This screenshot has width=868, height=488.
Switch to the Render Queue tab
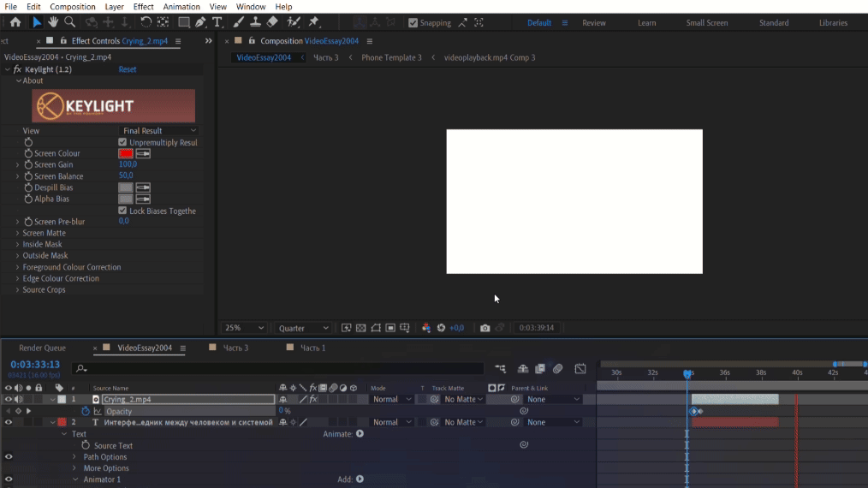[42, 348]
